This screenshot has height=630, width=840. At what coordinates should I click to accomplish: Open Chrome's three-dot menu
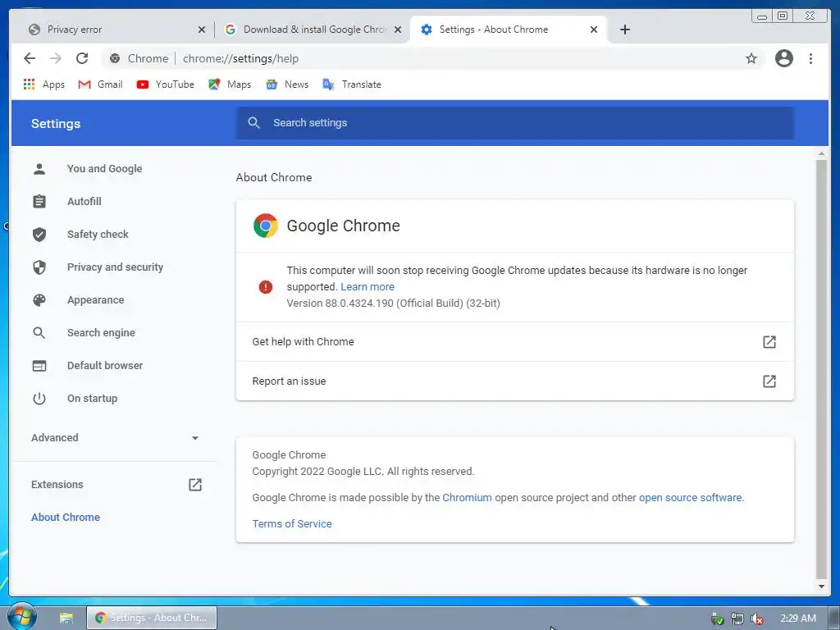click(810, 58)
